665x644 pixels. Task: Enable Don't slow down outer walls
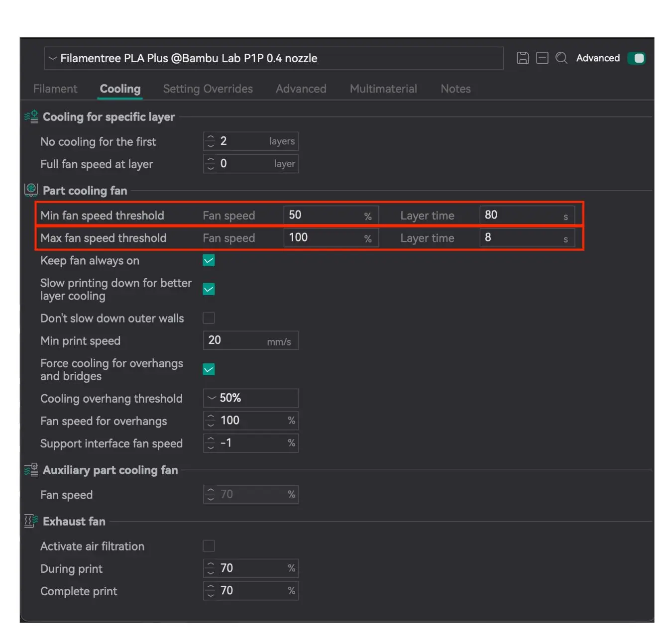(x=209, y=318)
